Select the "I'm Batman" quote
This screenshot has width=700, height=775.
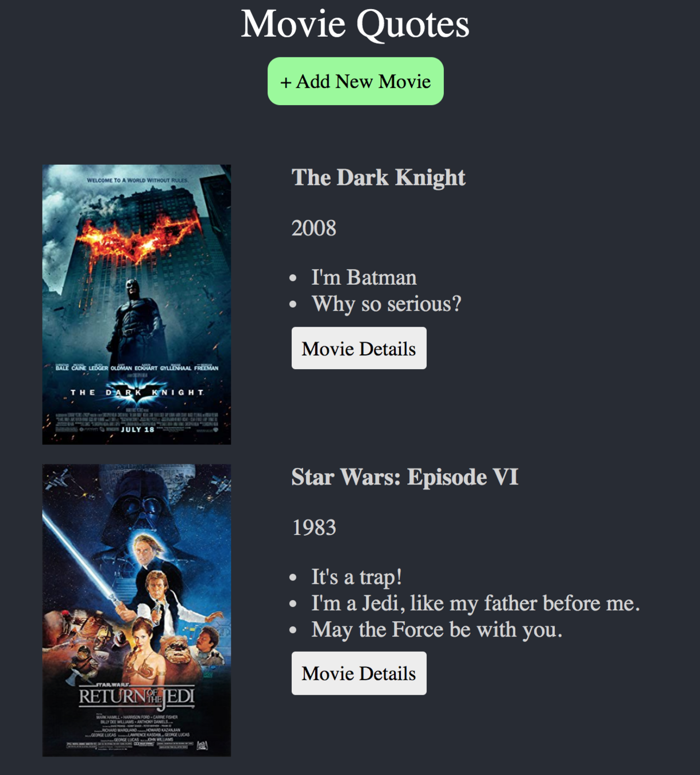[x=364, y=278]
